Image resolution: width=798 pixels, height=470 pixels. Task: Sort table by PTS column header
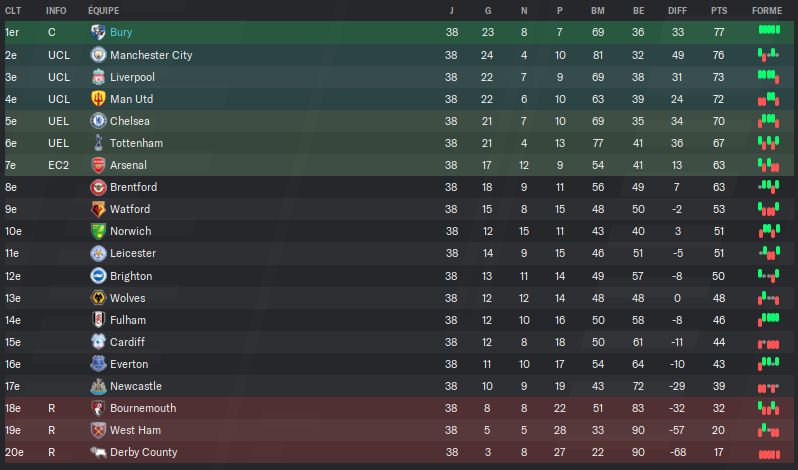[719, 10]
